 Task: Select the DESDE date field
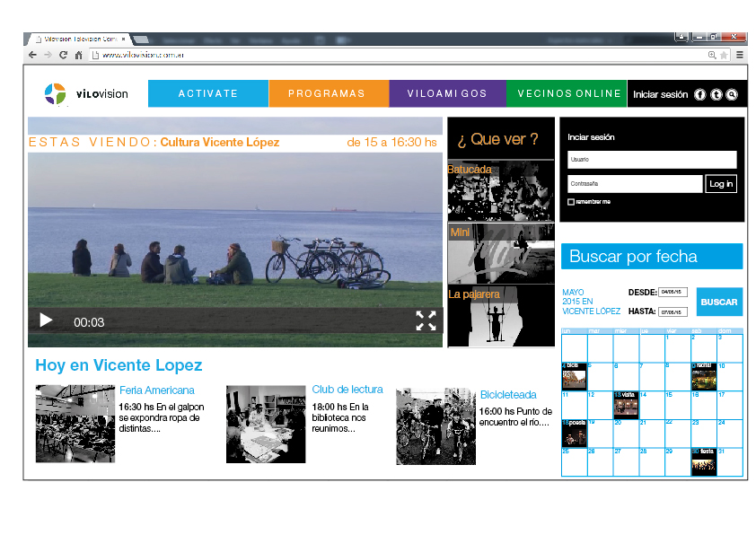point(672,292)
